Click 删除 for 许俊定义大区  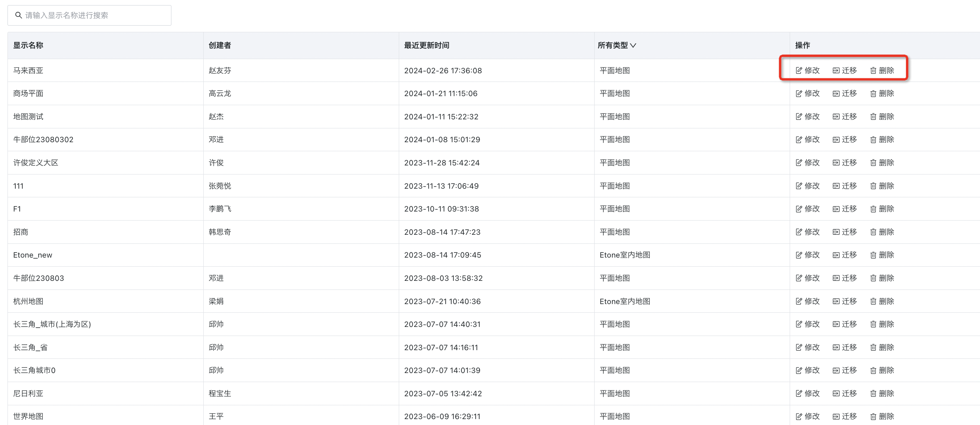tap(882, 163)
